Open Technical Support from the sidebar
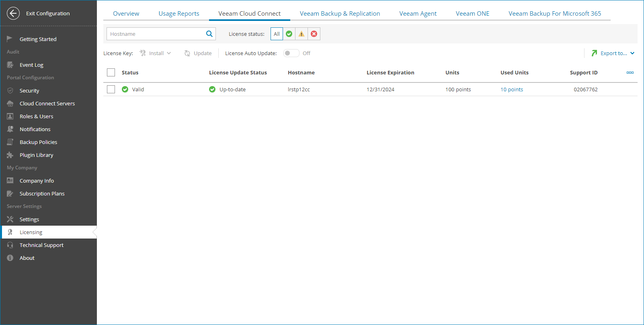The height and width of the screenshot is (325, 644). coord(41,245)
